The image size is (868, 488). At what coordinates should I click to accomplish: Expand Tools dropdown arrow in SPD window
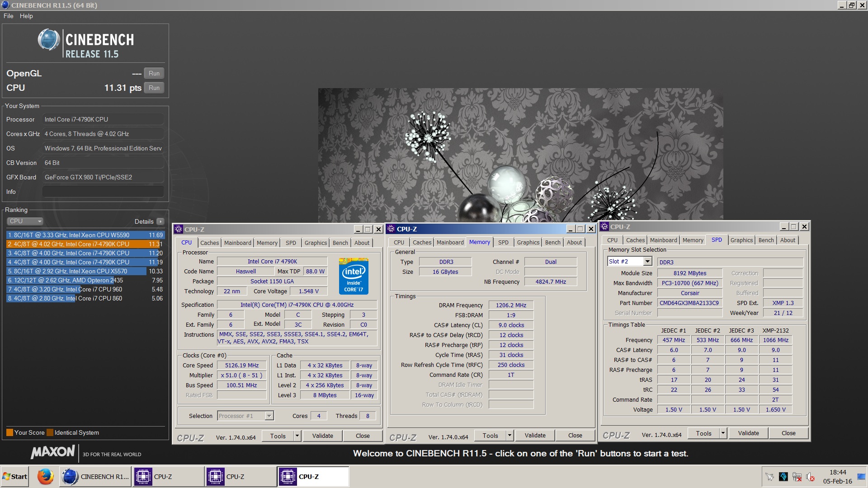723,433
